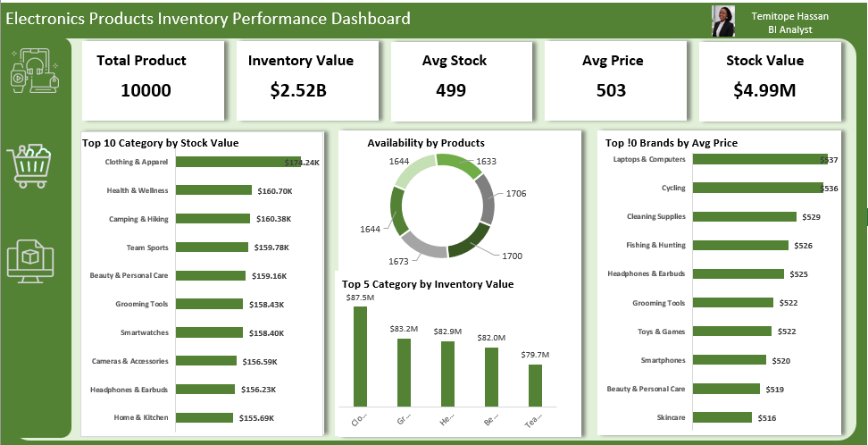The width and height of the screenshot is (868, 445).
Task: Select Top !0 Brands by Avg Price title
Action: 672,143
